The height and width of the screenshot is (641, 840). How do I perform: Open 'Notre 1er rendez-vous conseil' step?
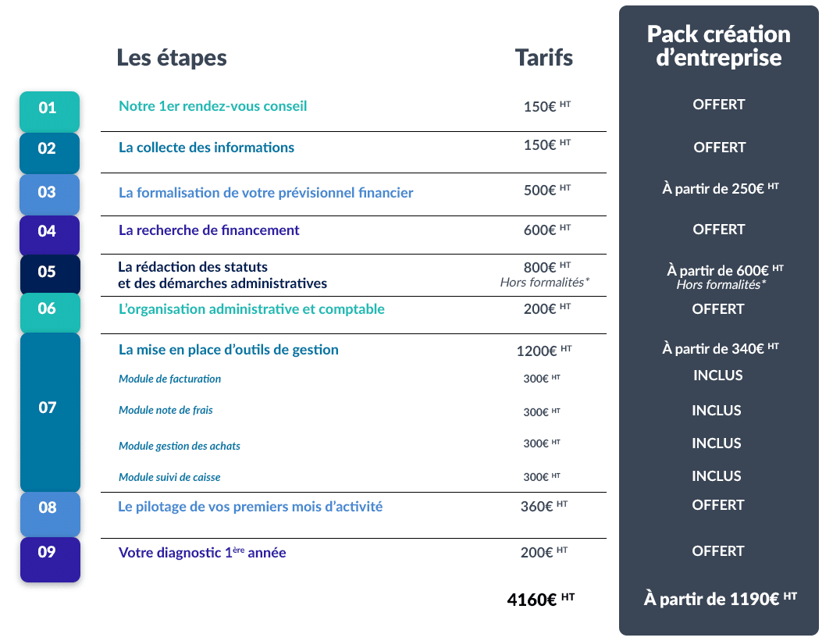[212, 106]
